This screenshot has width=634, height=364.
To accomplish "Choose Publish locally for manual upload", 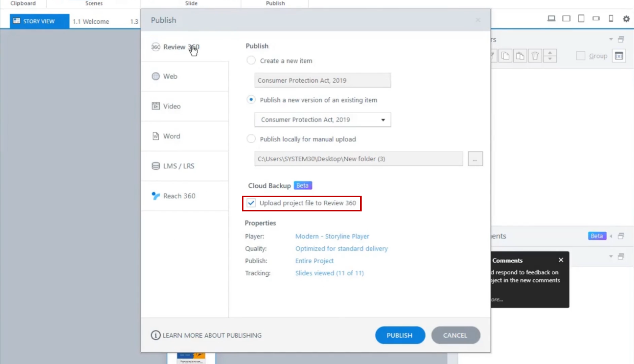I will coord(251,139).
